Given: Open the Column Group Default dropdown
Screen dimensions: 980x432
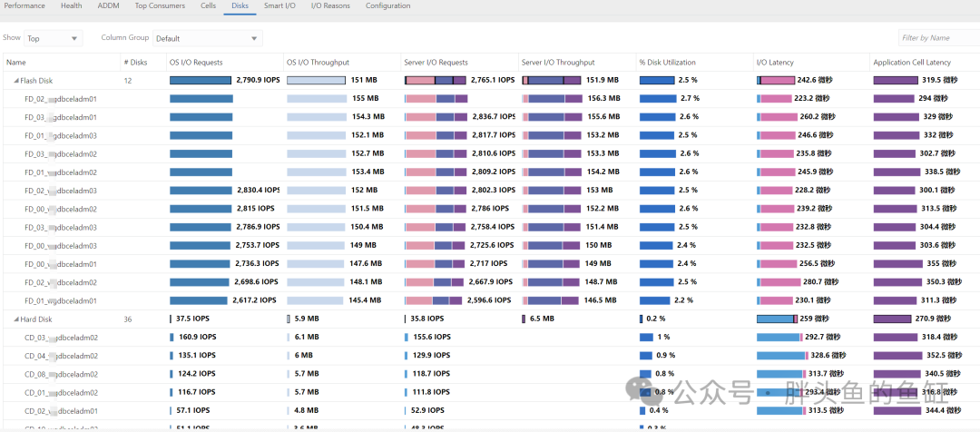Looking at the screenshot, I should [208, 38].
